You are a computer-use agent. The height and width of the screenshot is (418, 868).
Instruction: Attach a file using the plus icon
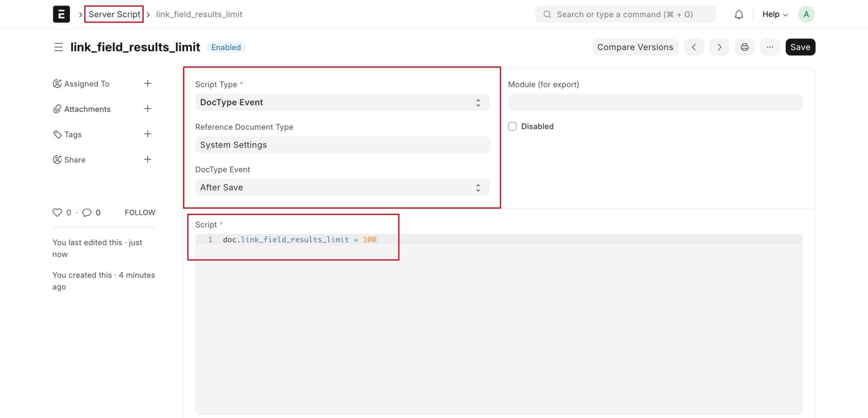tap(148, 109)
